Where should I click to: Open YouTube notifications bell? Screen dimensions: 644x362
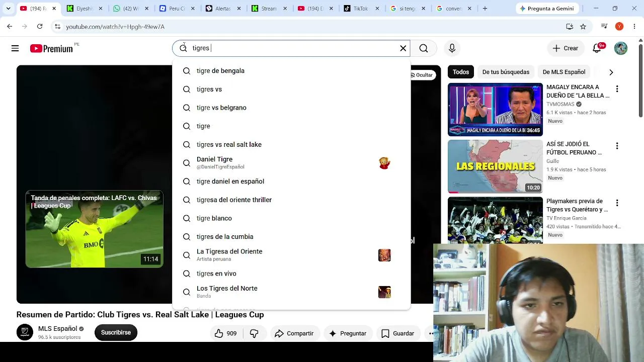pyautogui.click(x=597, y=48)
